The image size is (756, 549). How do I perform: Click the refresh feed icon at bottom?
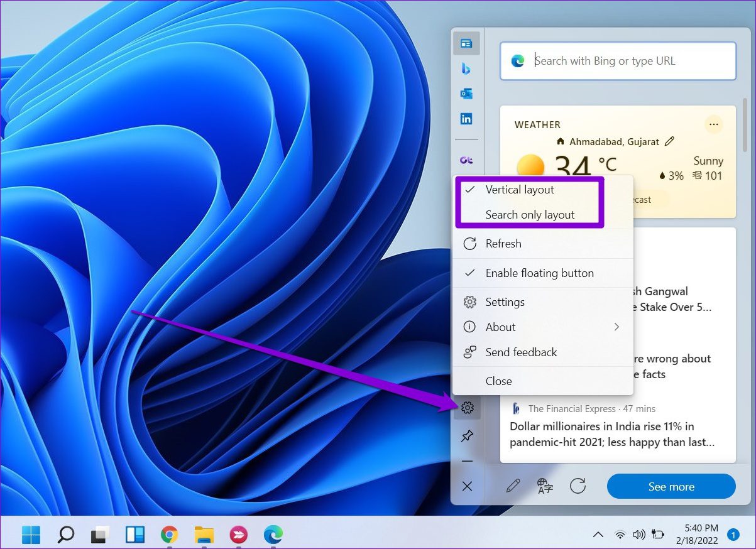click(578, 486)
